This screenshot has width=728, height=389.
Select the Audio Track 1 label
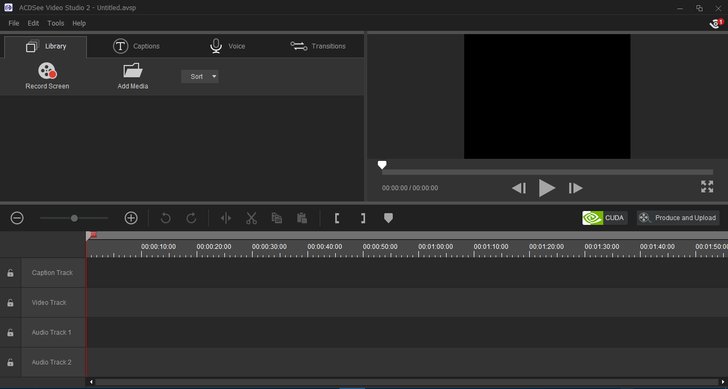point(52,332)
